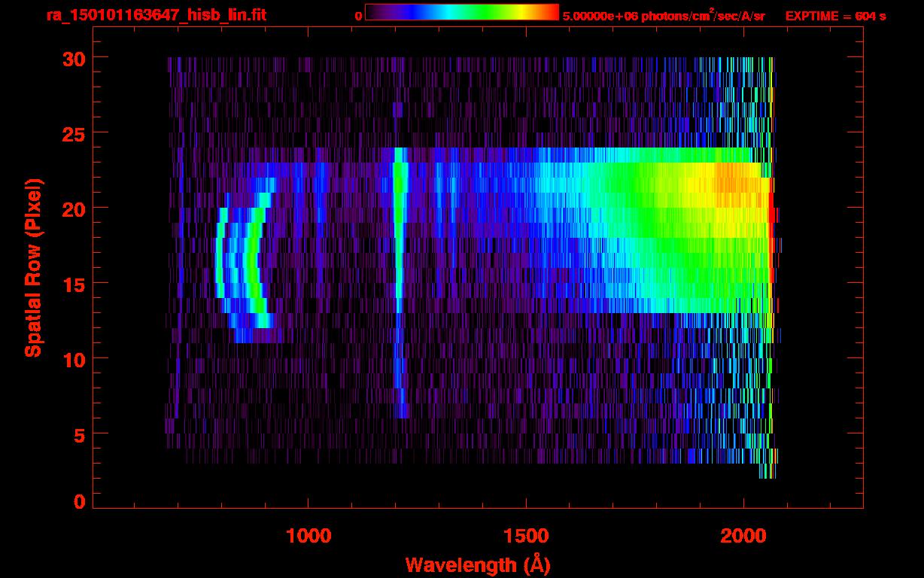Click the 1000 wavelength tick label

(x=309, y=535)
